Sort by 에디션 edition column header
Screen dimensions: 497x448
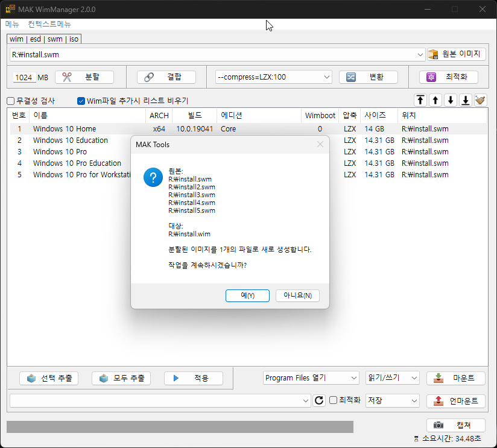pos(259,115)
